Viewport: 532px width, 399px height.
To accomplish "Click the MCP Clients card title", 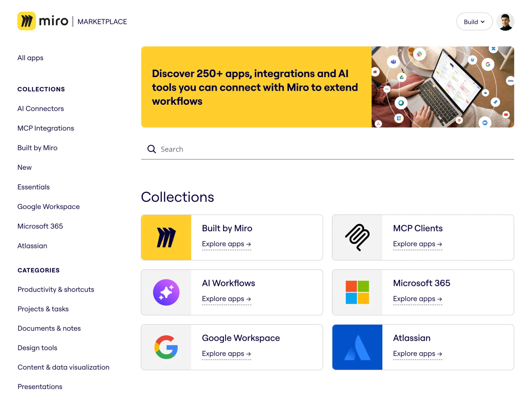I will 418,228.
